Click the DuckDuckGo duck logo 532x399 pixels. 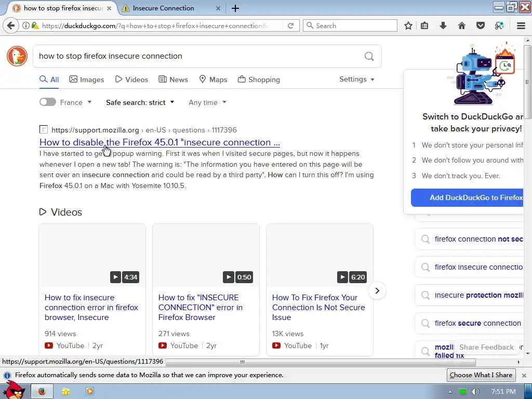[17, 56]
